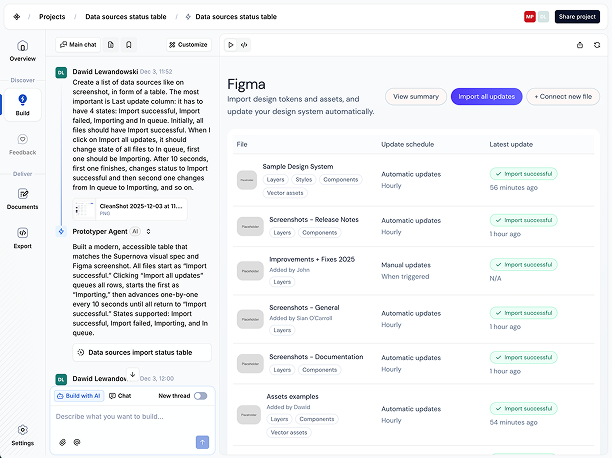This screenshot has width=612, height=458.
Task: Click the Supernova logo icon in breadcrumb
Action: point(16,17)
